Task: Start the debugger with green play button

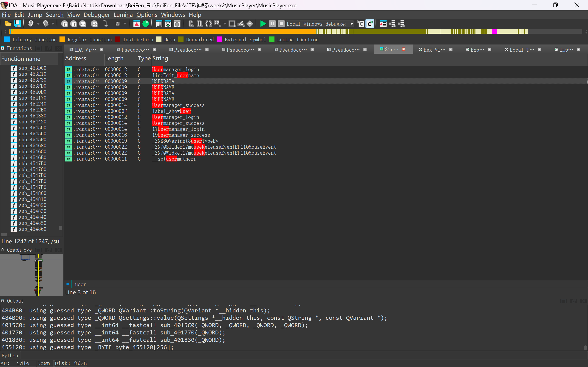Action: [263, 24]
